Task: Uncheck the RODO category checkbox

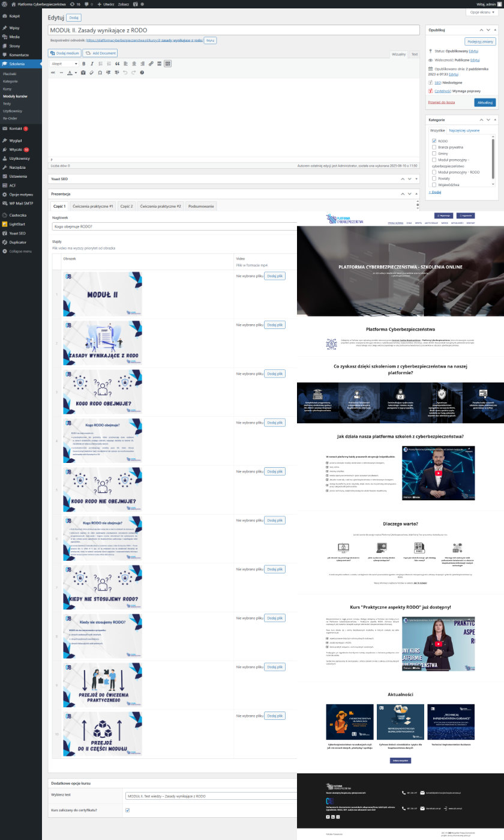Action: pyautogui.click(x=433, y=141)
